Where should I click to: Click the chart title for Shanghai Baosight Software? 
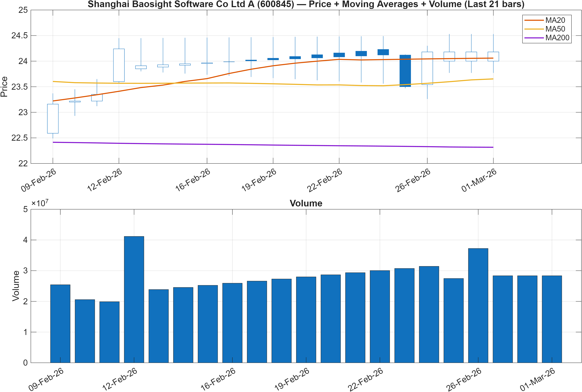click(306, 4)
